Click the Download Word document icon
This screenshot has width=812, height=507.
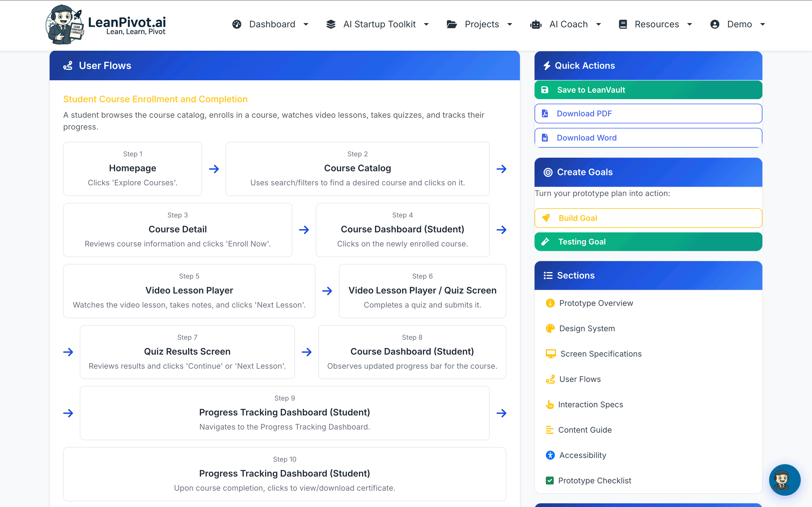coord(545,137)
